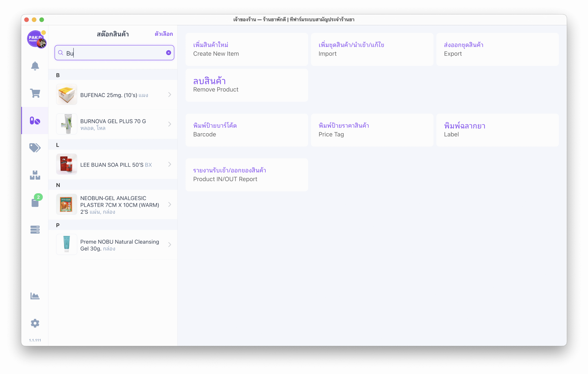588x374 pixels.
Task: Expand BUFENAC 25mg item chevron
Action: pos(170,95)
